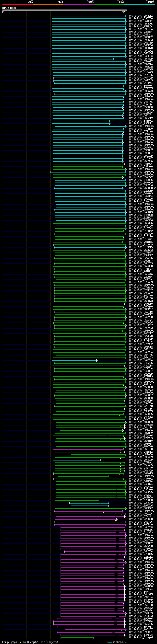
Task: Click hit label UniRef100_C1E0R3
Action: (141, 72)
